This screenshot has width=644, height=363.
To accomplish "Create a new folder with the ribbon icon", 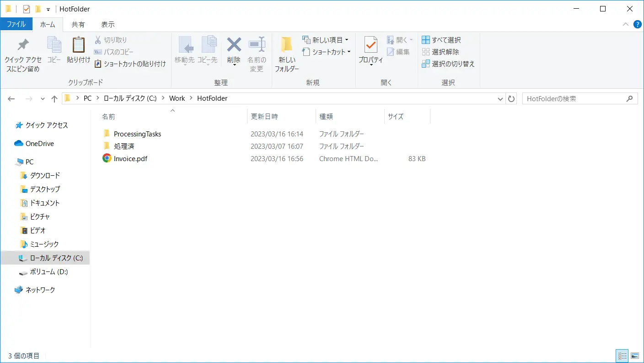I will (x=287, y=44).
